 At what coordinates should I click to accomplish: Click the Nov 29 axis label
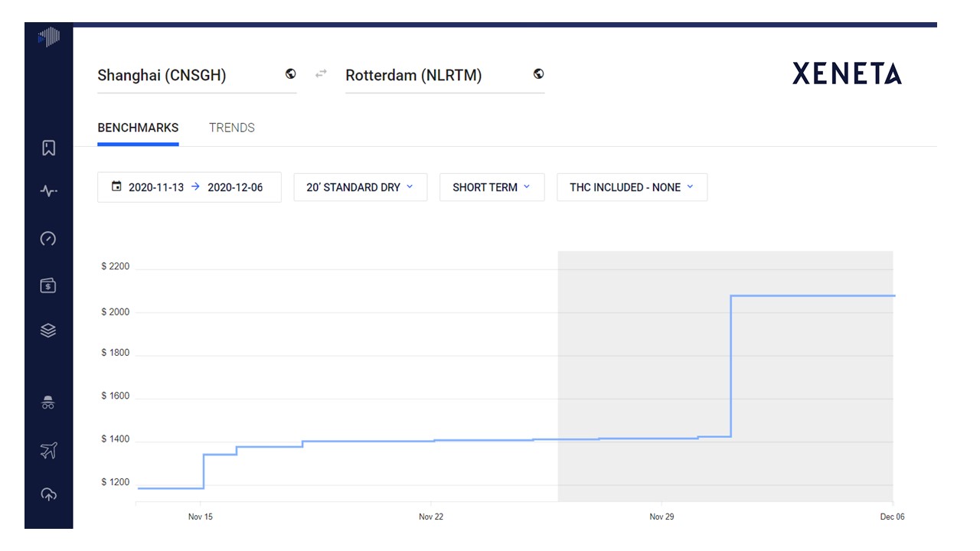(661, 517)
